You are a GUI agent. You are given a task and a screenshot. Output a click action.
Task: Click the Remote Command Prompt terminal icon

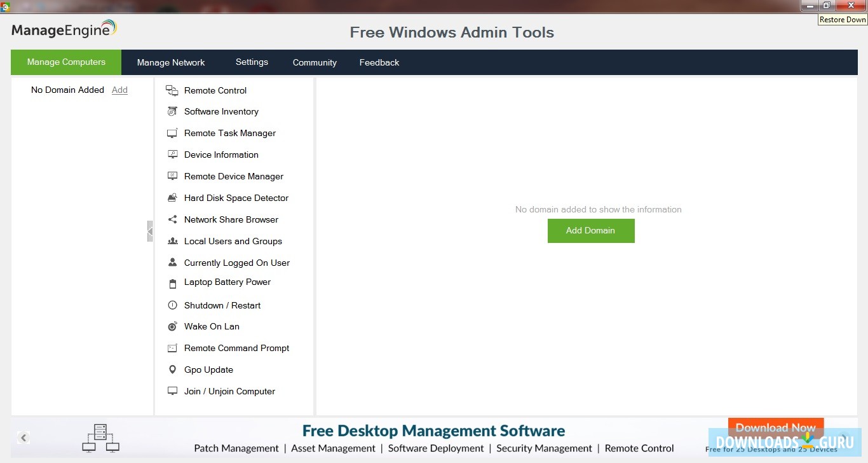[172, 348]
